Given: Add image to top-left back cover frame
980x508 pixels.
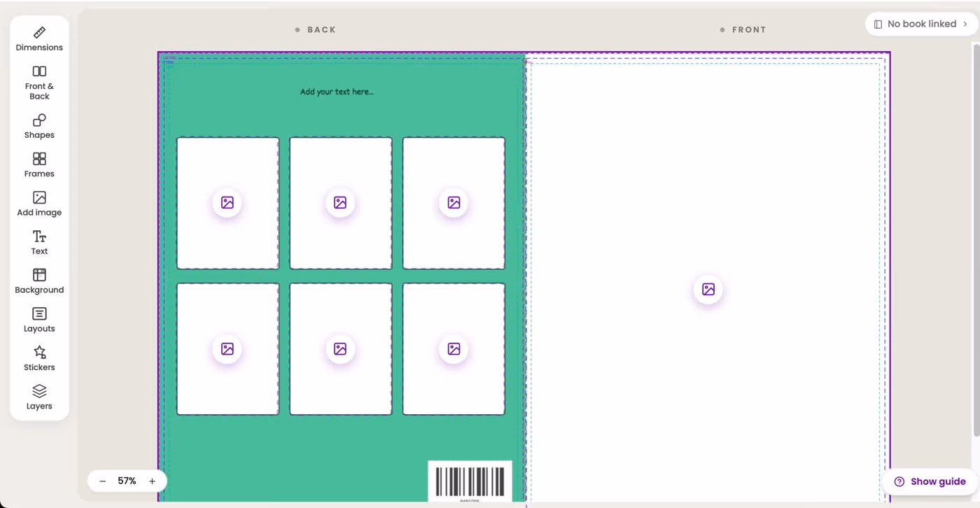Looking at the screenshot, I should (x=227, y=203).
